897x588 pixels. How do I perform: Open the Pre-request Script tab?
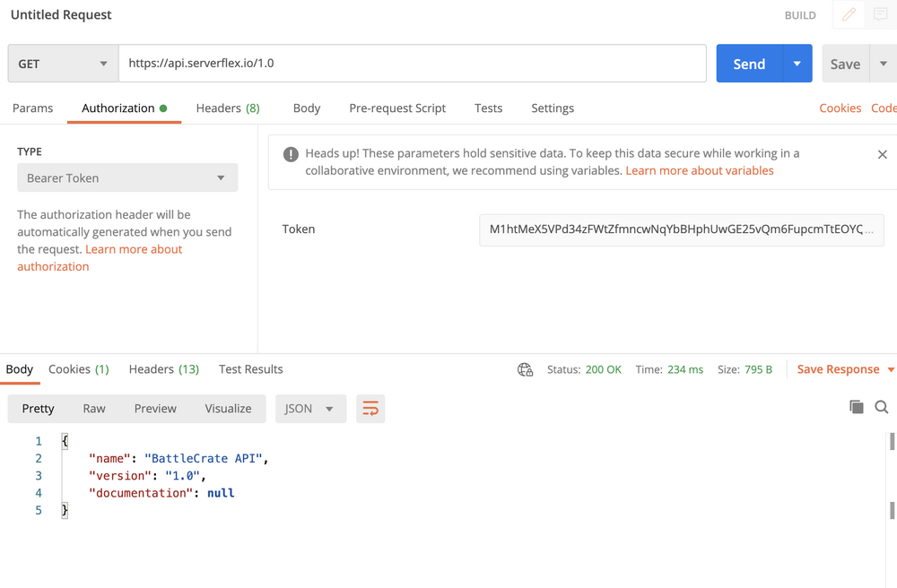coord(397,108)
